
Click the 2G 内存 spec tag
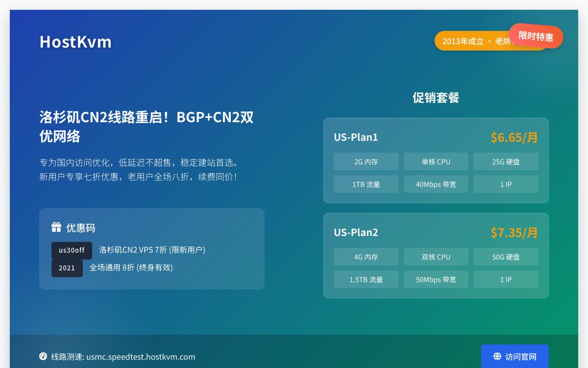tap(366, 161)
